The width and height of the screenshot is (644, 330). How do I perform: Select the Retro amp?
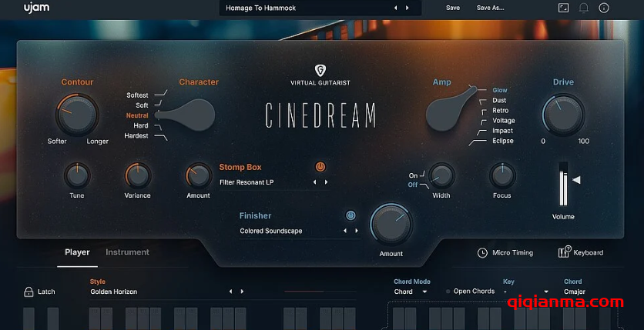tap(500, 111)
